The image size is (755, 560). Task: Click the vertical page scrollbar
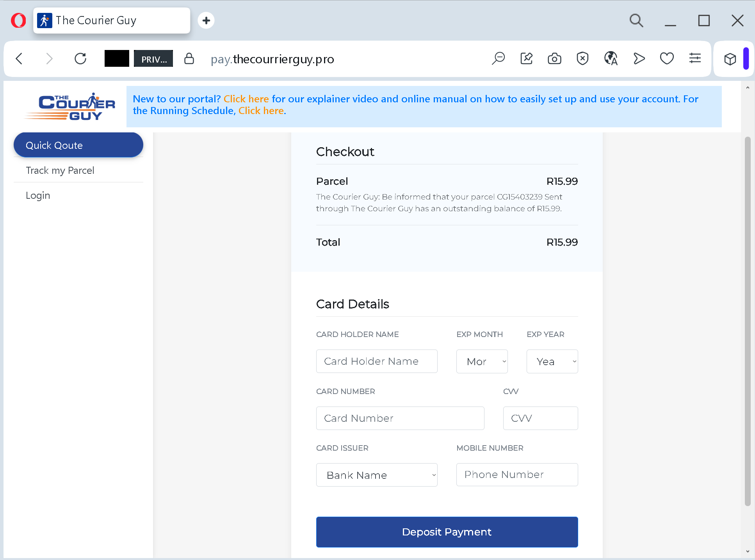pyautogui.click(x=747, y=320)
